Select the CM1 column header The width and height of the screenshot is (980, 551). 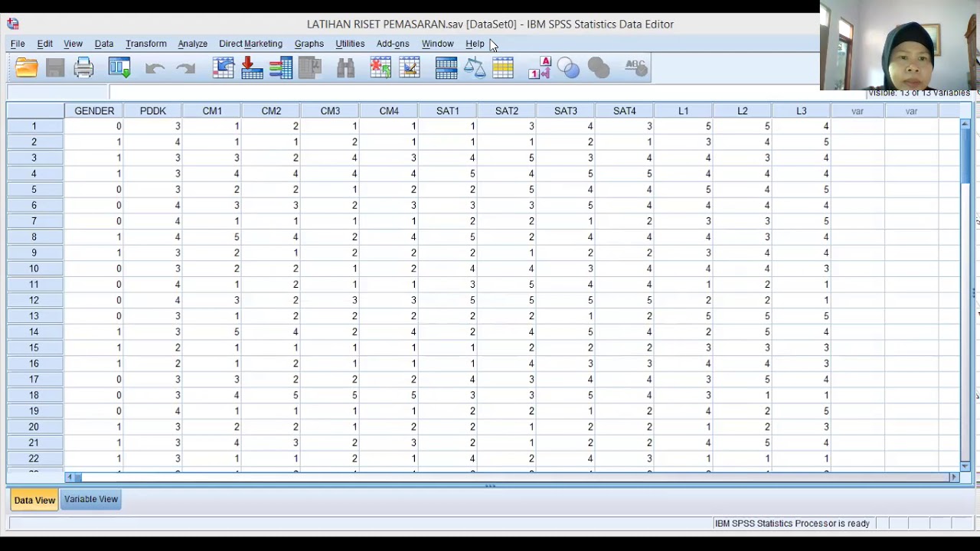pos(212,111)
